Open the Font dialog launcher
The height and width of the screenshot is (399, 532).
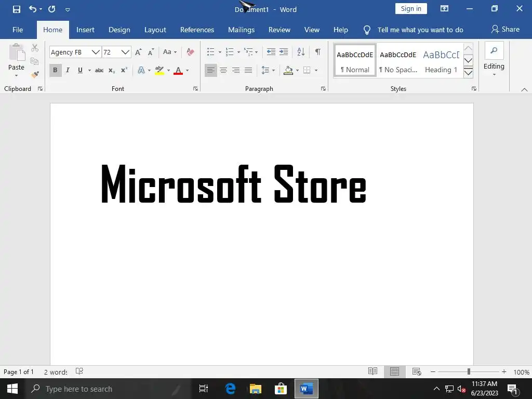[195, 88]
